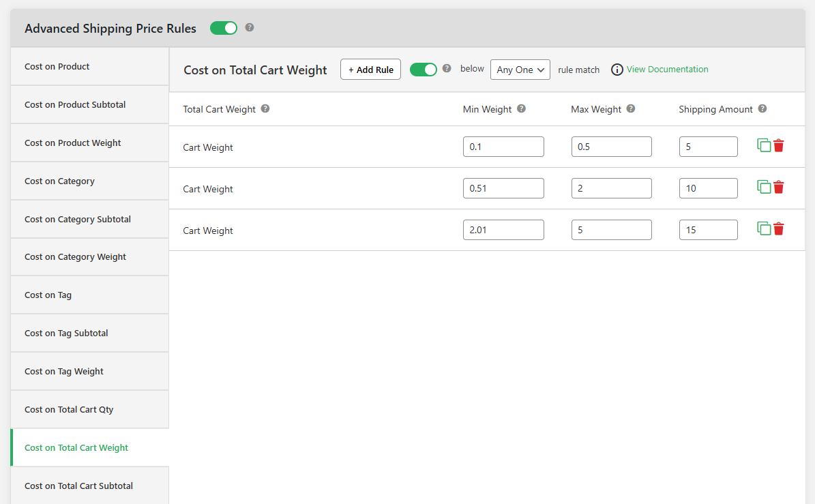
Task: Open help tooltip next to the rule toggle
Action: (x=447, y=68)
